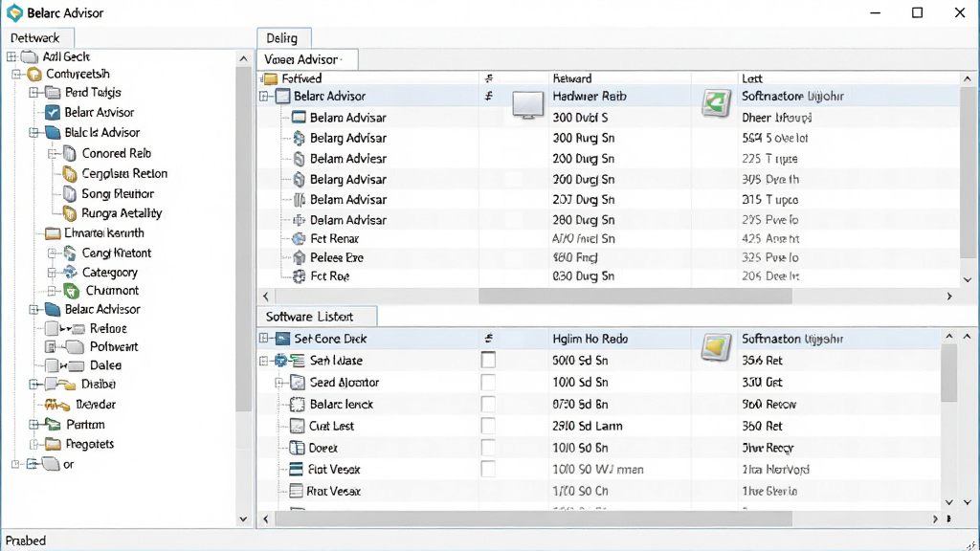The image size is (980, 551).
Task: Toggle the checkbox in the Belarc lenck row
Action: (x=488, y=405)
